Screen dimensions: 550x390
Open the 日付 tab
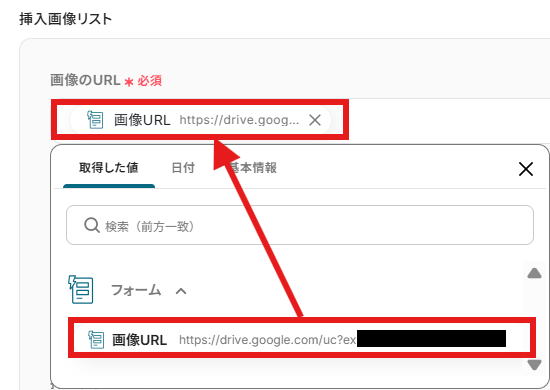[x=183, y=168]
